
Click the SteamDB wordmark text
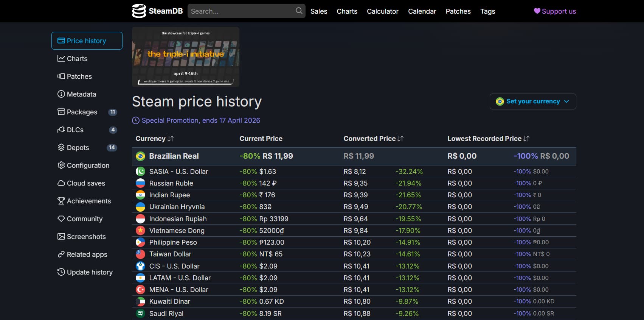click(x=166, y=11)
